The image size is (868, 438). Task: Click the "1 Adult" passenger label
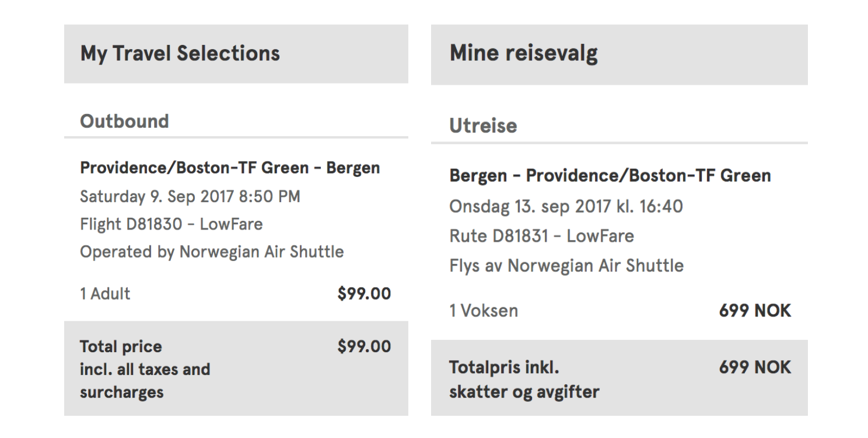coord(105,294)
